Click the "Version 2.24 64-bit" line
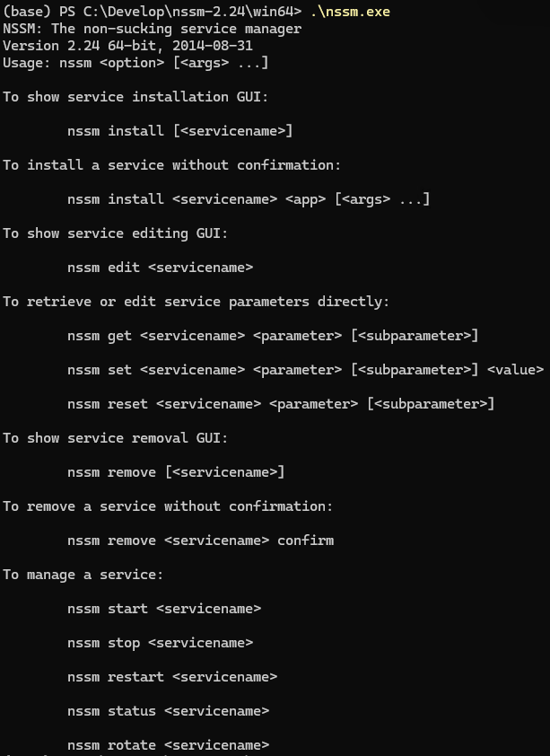Image resolution: width=550 pixels, height=756 pixels. coord(127,46)
